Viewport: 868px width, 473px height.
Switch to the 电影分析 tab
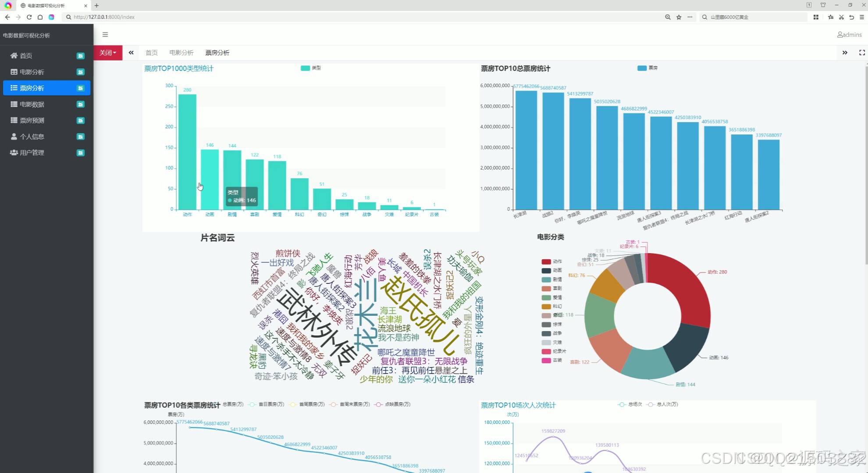click(x=181, y=53)
